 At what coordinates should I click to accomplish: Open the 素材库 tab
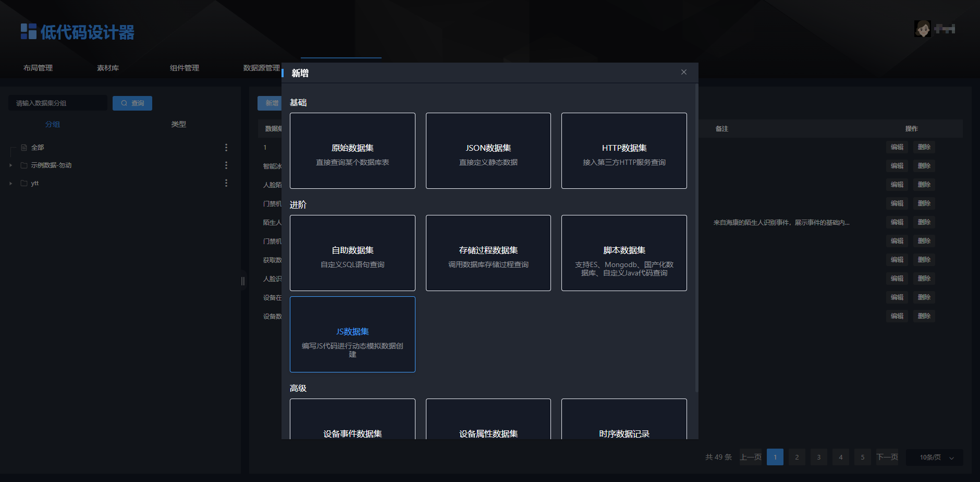click(x=108, y=68)
